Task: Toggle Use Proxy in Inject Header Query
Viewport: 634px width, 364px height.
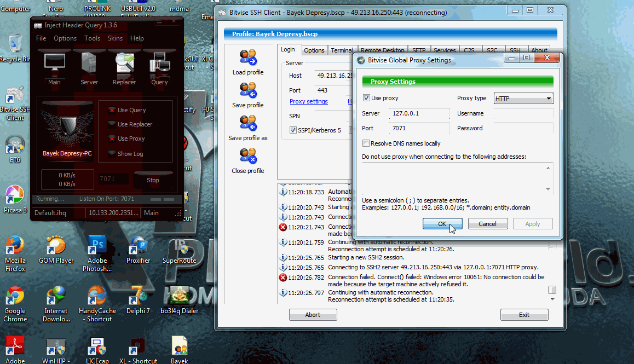Action: pos(112,138)
